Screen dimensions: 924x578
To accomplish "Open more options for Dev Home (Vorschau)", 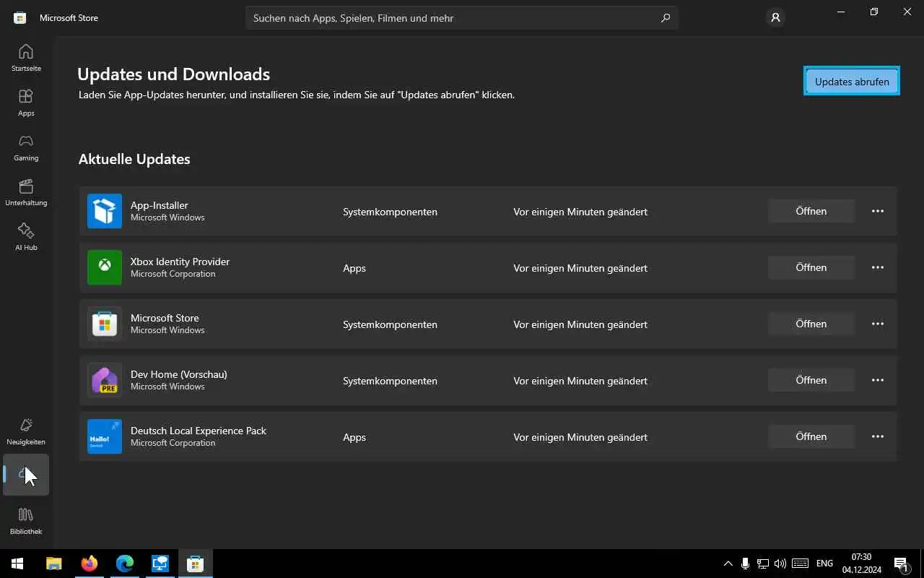I will coord(878,380).
